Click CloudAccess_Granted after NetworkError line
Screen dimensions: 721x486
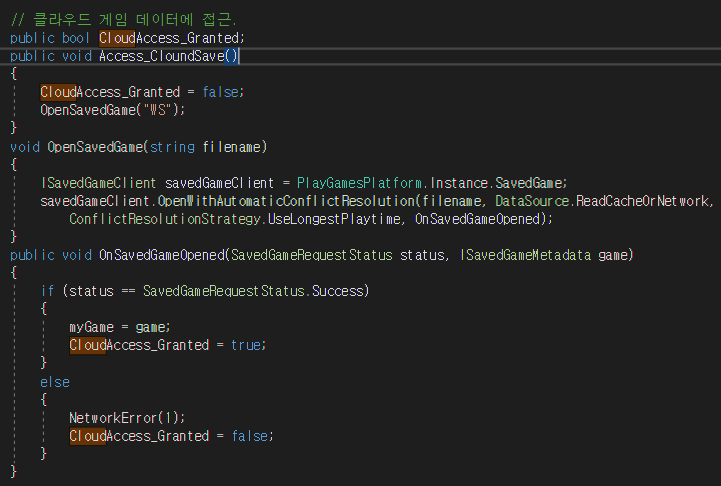[139, 435]
